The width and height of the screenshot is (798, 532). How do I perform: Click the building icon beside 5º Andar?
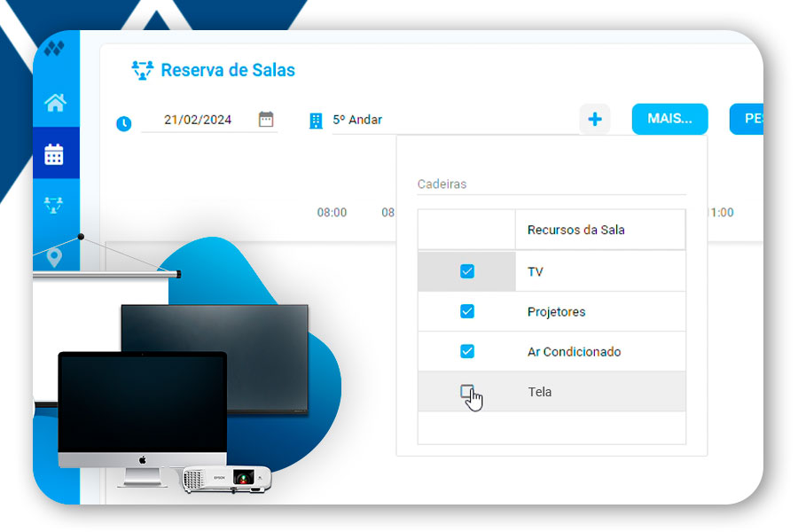click(316, 121)
